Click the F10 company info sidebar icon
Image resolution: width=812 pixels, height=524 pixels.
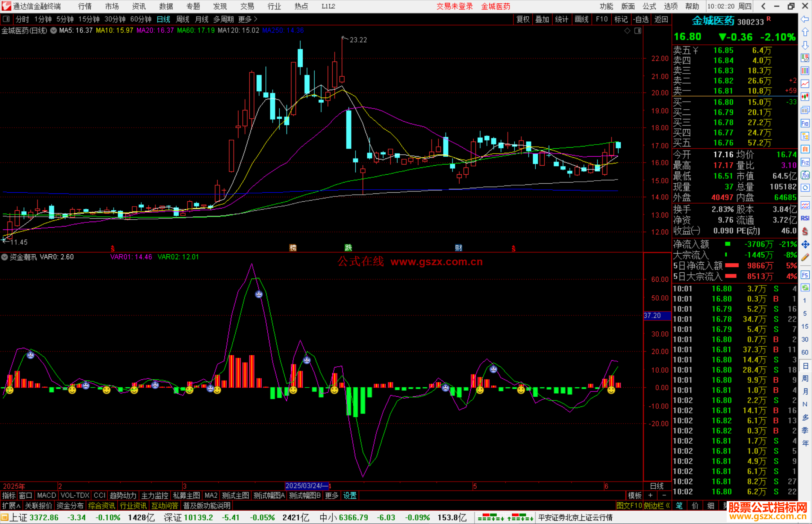805,123
